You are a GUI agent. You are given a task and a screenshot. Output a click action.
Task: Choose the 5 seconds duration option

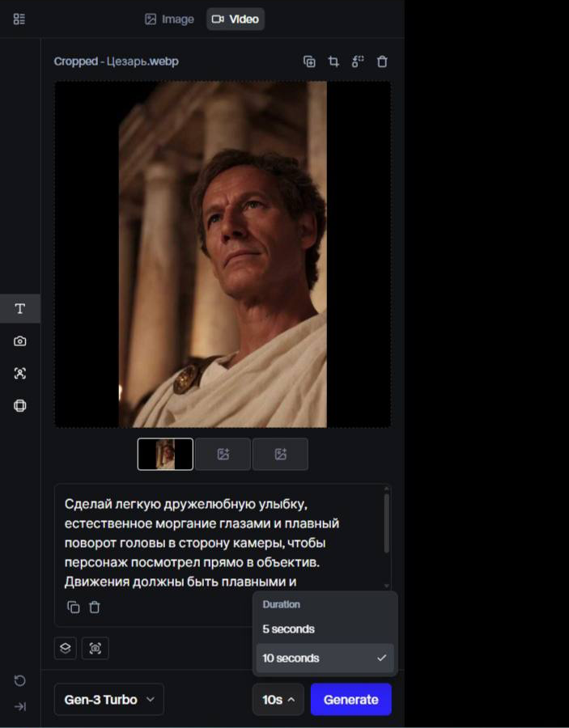pyautogui.click(x=325, y=629)
